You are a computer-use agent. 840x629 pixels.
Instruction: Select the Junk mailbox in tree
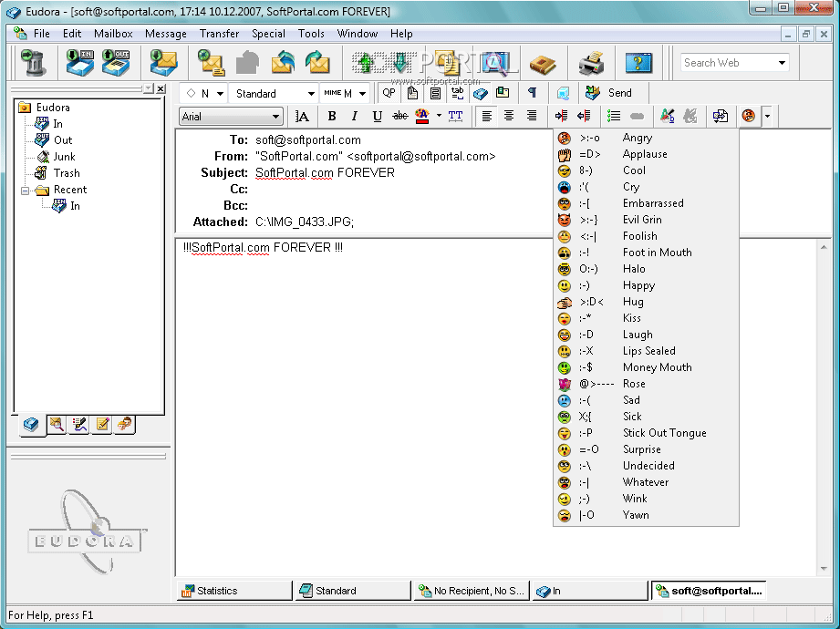point(64,157)
